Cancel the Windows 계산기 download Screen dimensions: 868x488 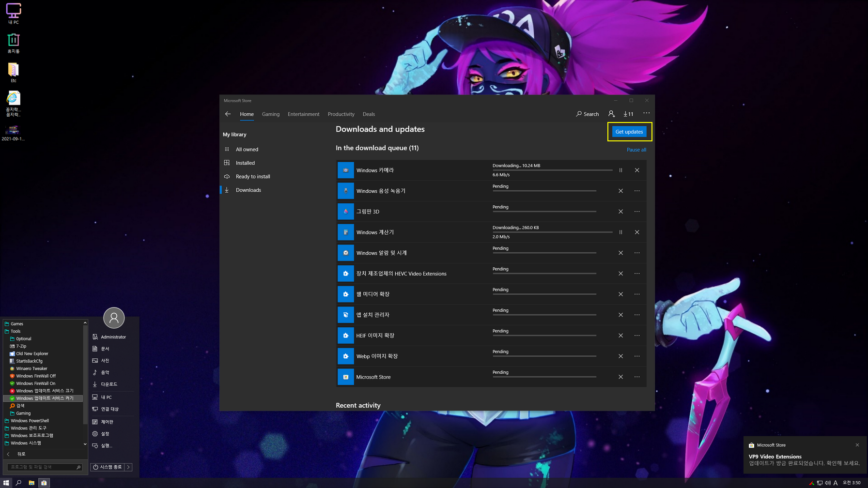pos(637,232)
